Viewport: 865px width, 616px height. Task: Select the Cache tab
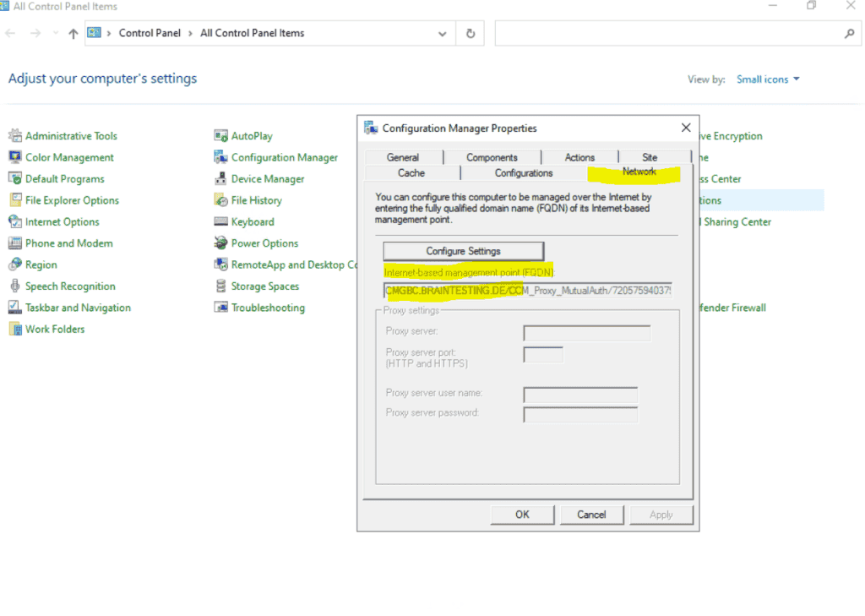pyautogui.click(x=411, y=172)
